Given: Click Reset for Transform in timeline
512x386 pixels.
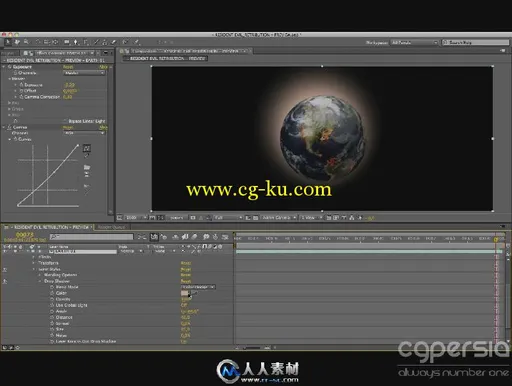Looking at the screenshot, I should 186,263.
